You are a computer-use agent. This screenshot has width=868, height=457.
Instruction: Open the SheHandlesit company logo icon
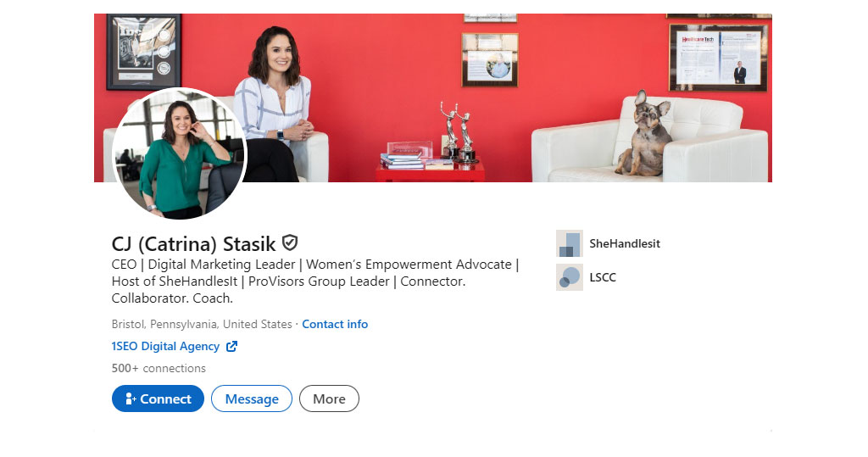click(x=570, y=243)
